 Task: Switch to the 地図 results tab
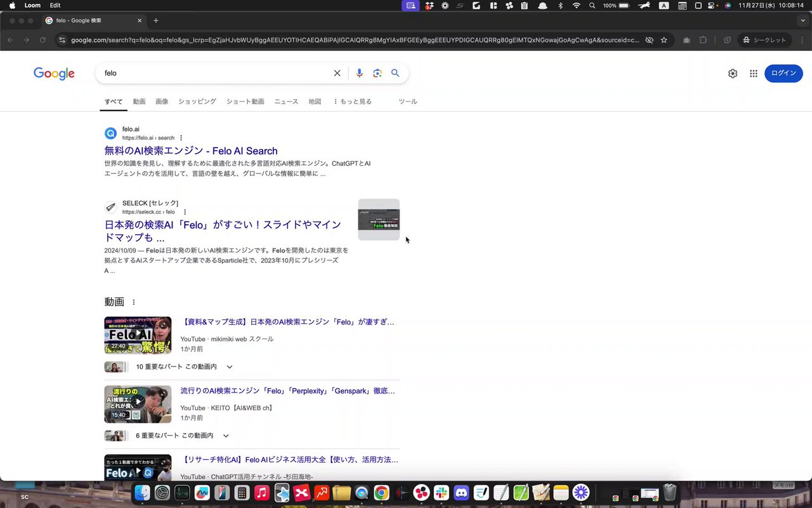315,102
